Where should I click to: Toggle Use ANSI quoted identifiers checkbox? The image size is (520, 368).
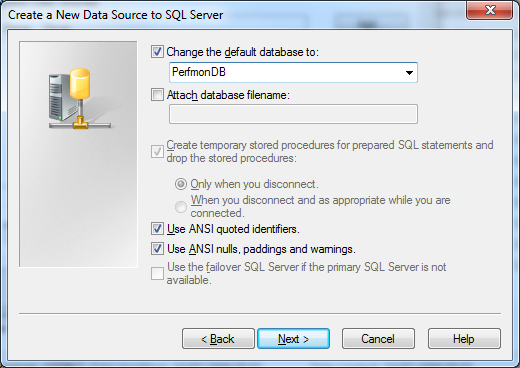(157, 229)
